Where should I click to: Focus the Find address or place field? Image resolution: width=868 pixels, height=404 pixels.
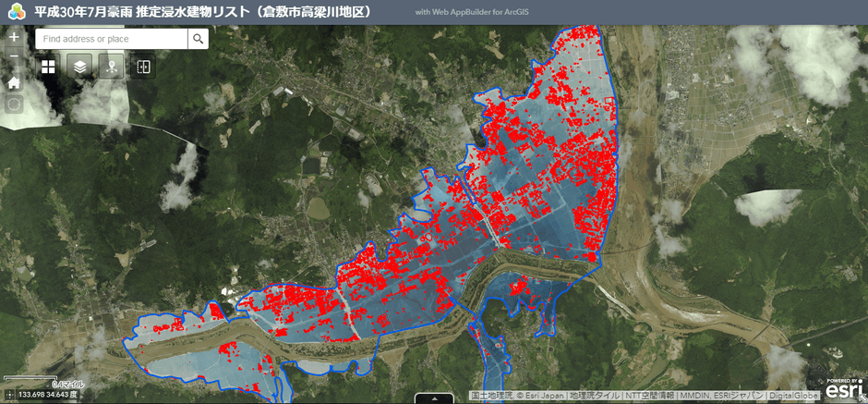coord(111,39)
